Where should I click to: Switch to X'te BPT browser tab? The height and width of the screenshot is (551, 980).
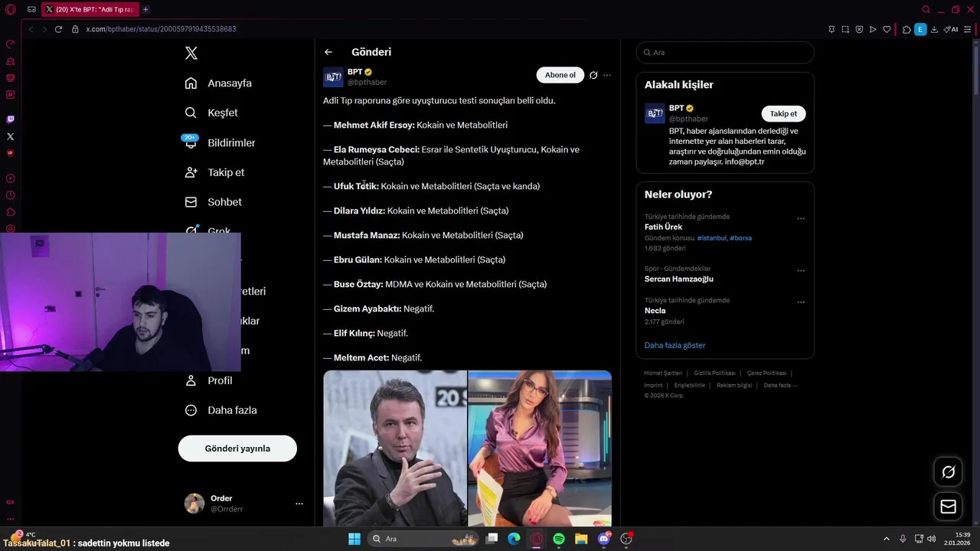(x=89, y=9)
